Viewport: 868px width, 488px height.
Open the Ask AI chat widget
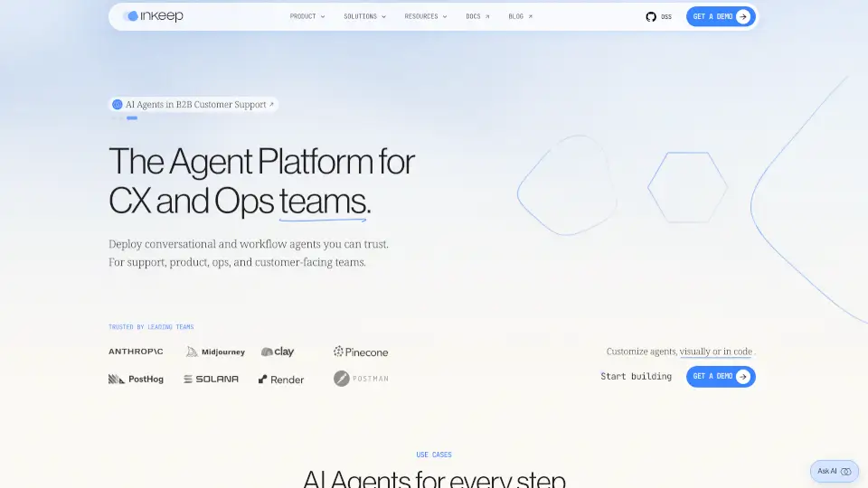coord(834,471)
